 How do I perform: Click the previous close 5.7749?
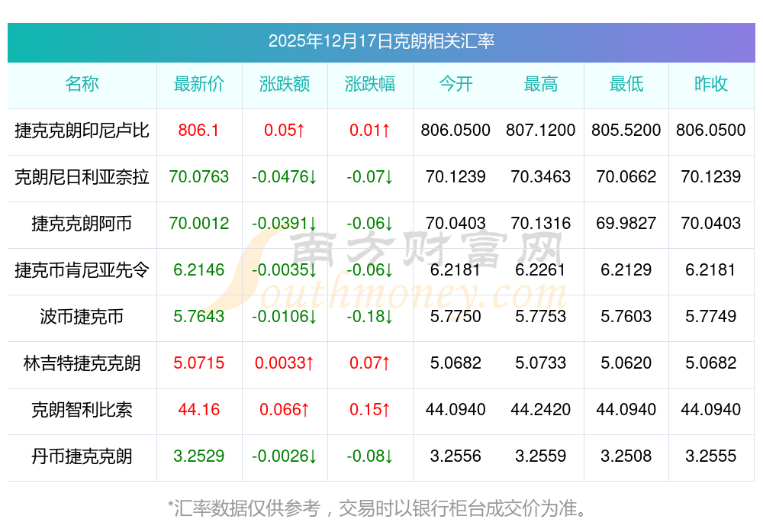(x=711, y=317)
